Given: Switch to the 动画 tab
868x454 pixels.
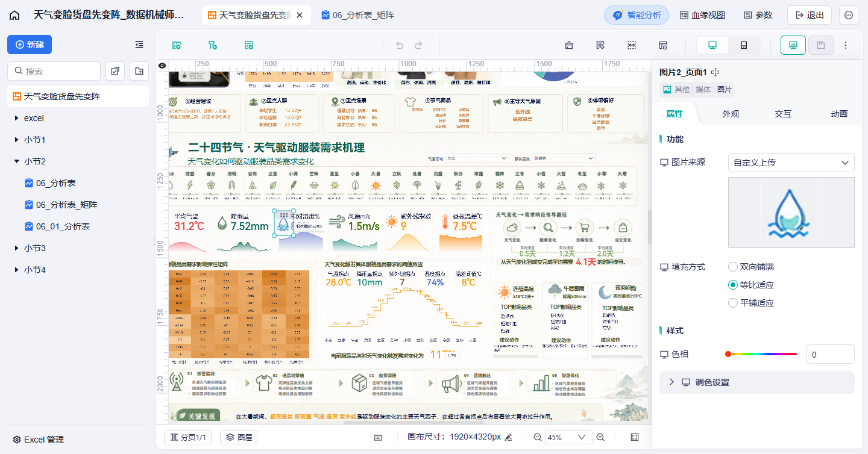Looking at the screenshot, I should tap(839, 114).
